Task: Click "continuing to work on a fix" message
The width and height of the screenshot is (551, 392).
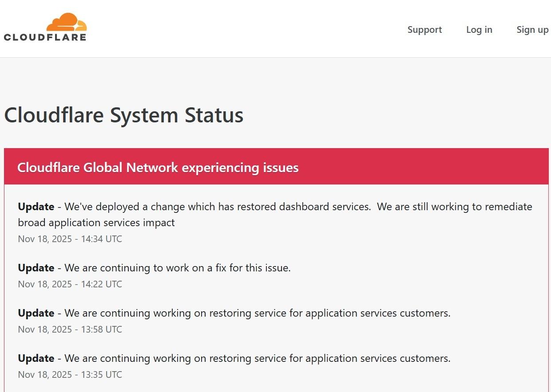Action: point(178,268)
